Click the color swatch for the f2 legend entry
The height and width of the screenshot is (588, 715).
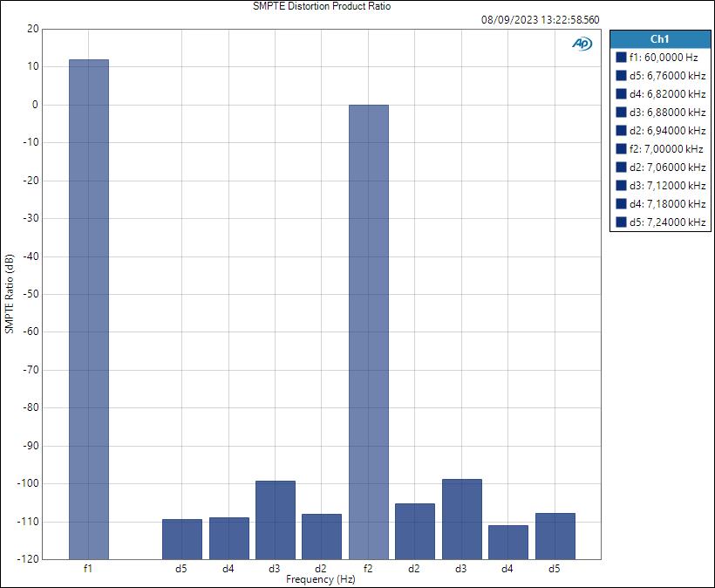click(x=621, y=148)
